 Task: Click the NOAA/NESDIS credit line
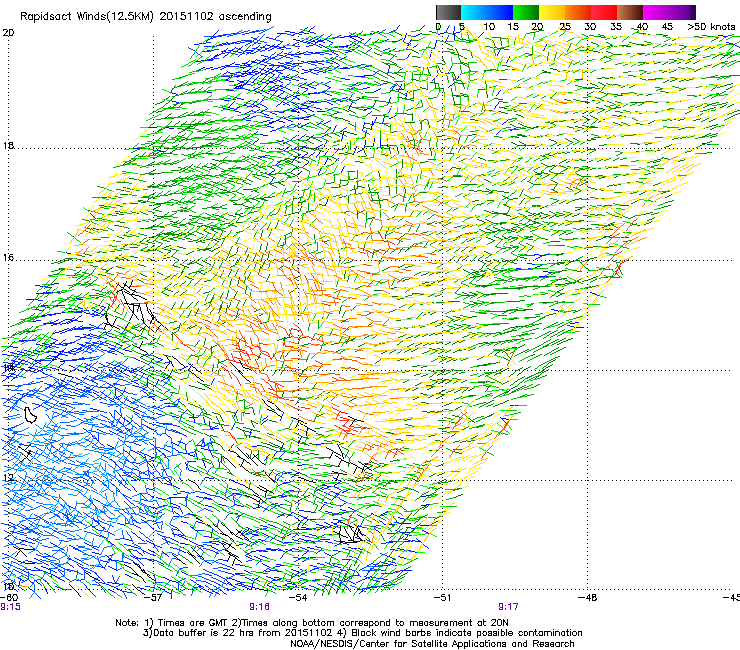point(432,644)
